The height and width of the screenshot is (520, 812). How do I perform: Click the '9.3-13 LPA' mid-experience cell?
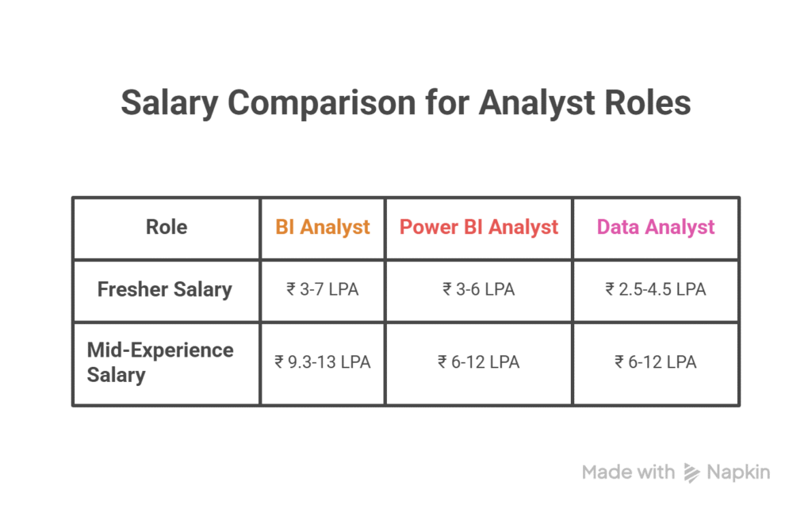(x=323, y=362)
